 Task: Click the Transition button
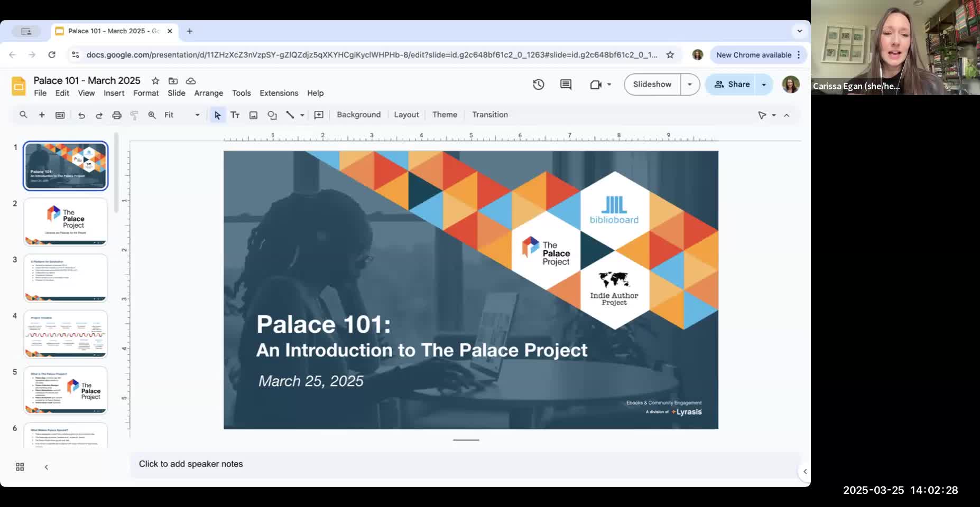click(490, 115)
